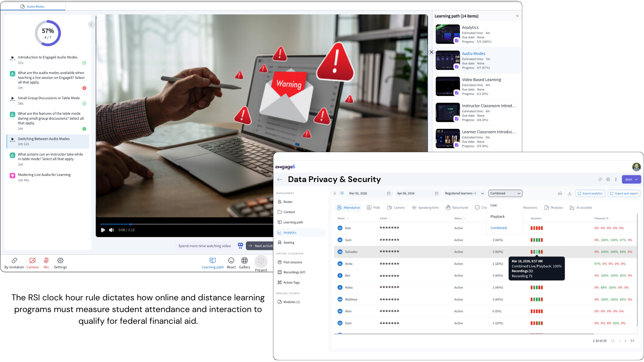The image size is (644, 362).
Task: Open the Start button dropdown
Action: (x=631, y=179)
